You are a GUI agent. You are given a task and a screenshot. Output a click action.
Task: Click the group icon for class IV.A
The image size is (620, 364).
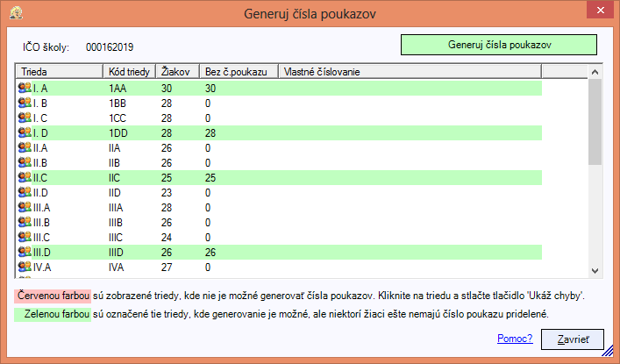pos(25,267)
